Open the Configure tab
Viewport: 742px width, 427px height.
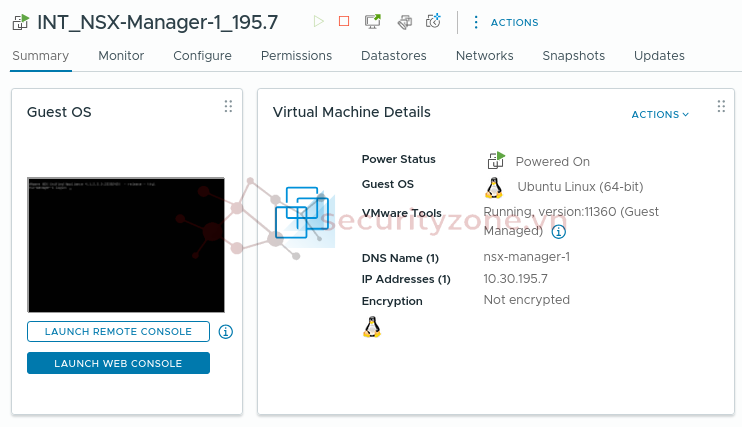(202, 56)
